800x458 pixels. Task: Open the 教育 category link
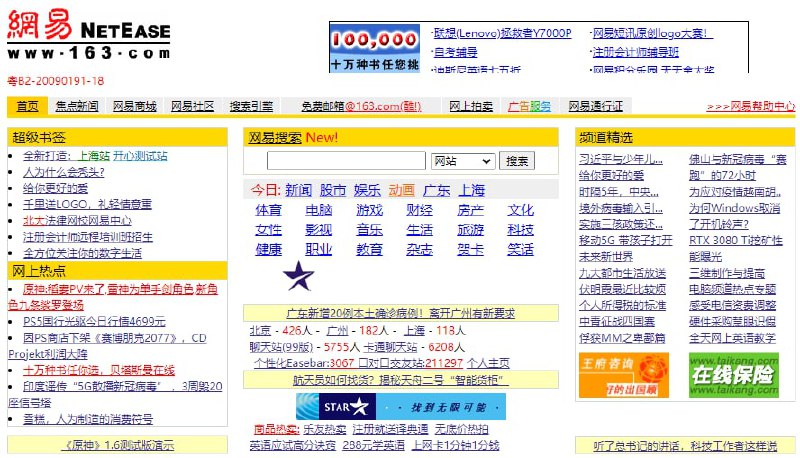[x=369, y=249]
